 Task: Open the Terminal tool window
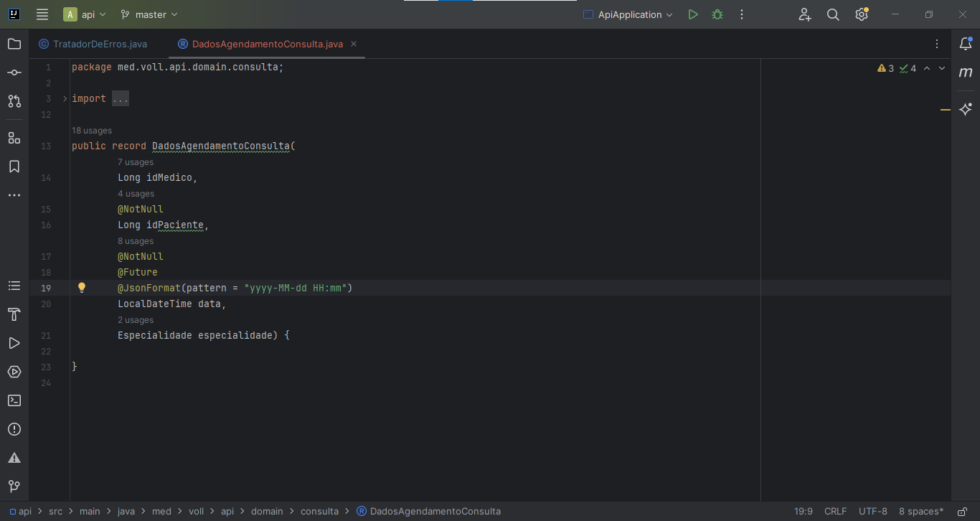pos(14,400)
